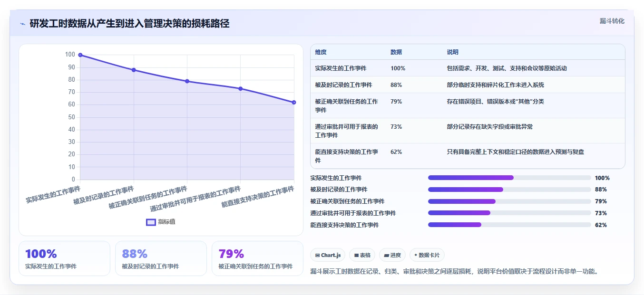Click the table value 88%
The height and width of the screenshot is (295, 644).
396,85
